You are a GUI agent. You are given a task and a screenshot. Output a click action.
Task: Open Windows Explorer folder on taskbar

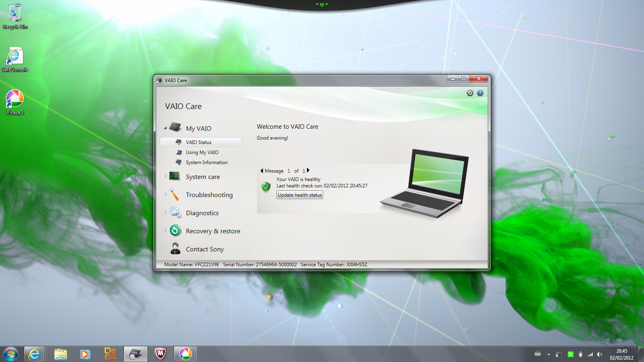point(61,354)
